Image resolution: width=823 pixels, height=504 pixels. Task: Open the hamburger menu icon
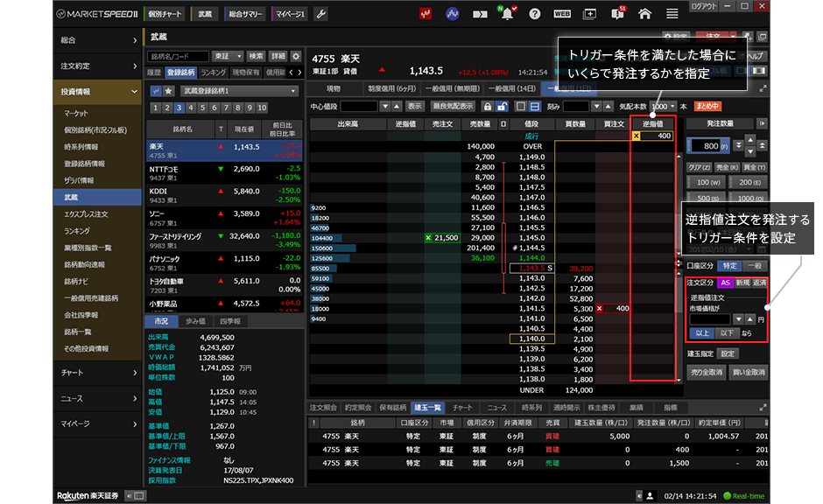pyautogui.click(x=672, y=14)
